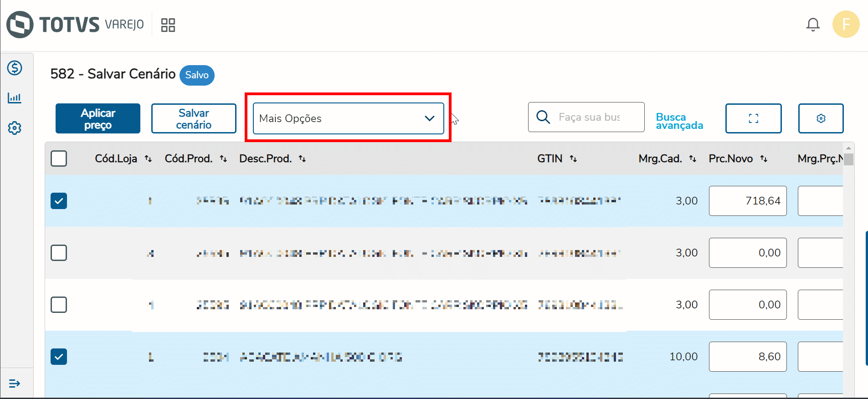Viewport: 868px width, 399px height.
Task: Open the Mais Opções dropdown
Action: (349, 118)
